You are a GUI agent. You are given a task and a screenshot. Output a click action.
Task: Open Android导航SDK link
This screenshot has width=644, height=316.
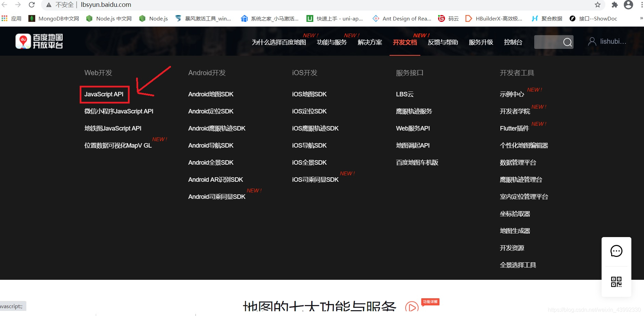(211, 146)
